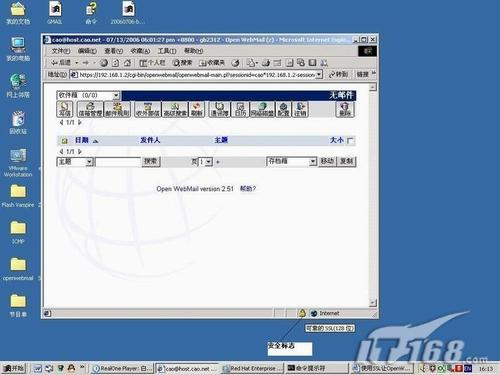Click the 移动 move button
Image resolution: width=500 pixels, height=375 pixels.
click(327, 161)
